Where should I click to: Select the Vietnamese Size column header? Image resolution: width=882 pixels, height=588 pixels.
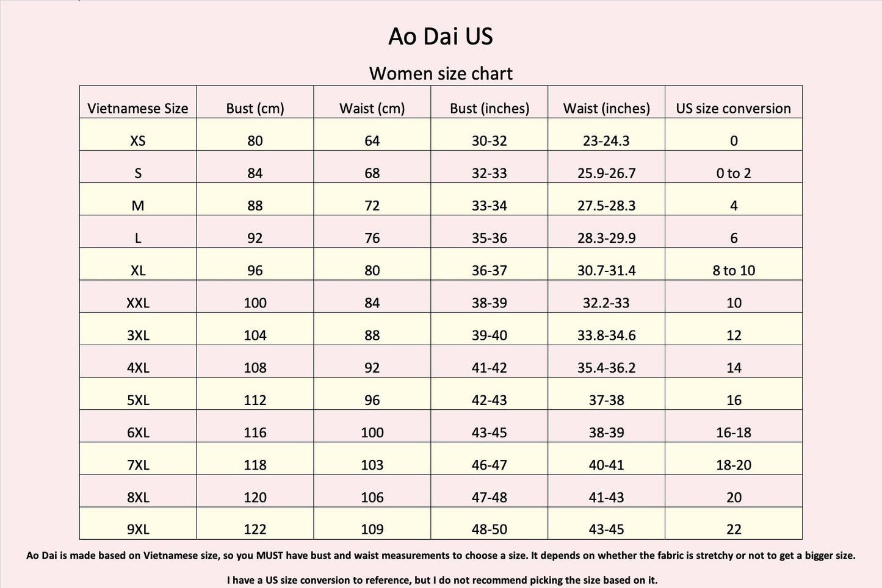pos(138,109)
